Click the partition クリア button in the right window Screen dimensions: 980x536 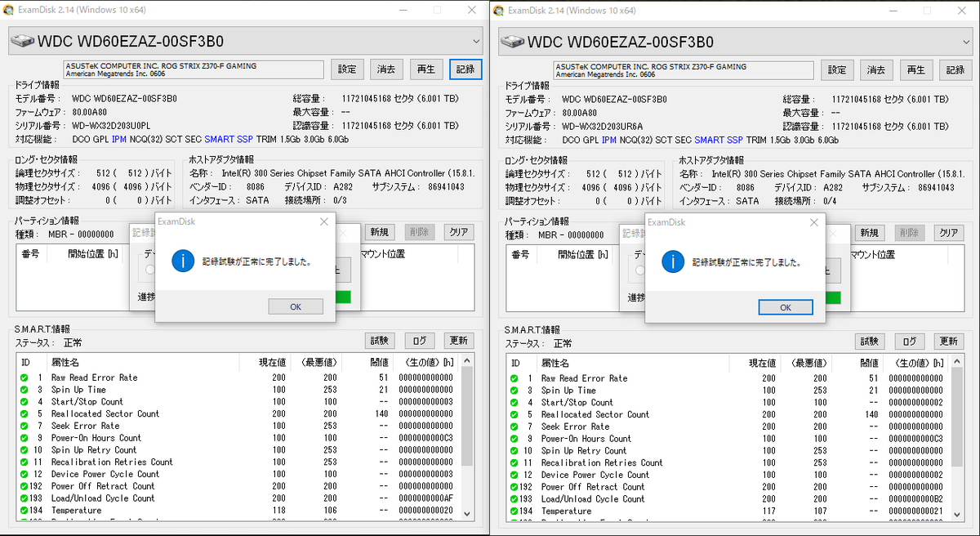[x=949, y=233]
